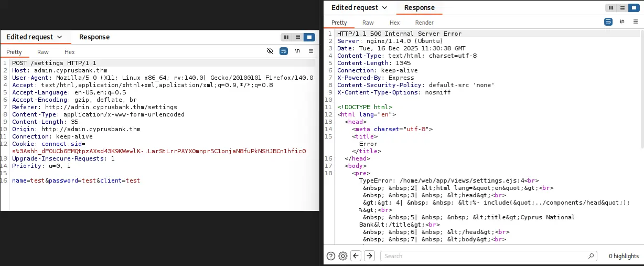Select the Raw tab in response panel
The height and width of the screenshot is (266, 644).
click(368, 23)
